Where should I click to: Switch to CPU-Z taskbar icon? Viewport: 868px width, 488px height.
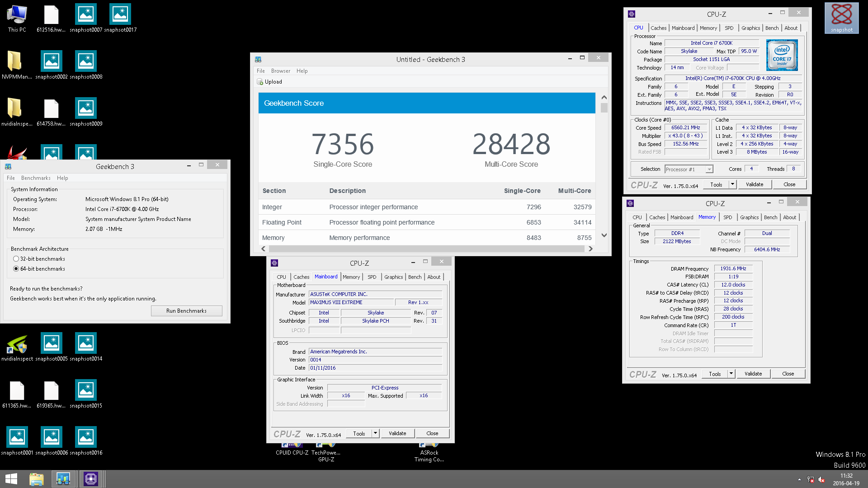pos(91,479)
